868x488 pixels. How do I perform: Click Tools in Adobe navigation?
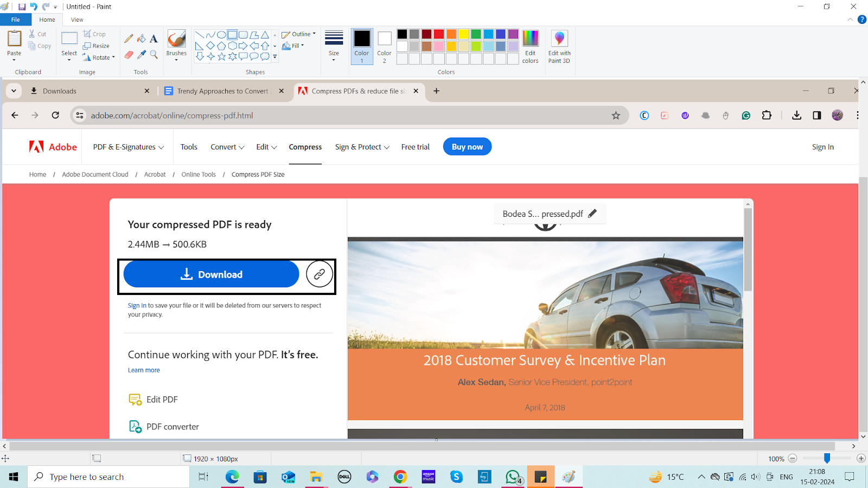(189, 147)
